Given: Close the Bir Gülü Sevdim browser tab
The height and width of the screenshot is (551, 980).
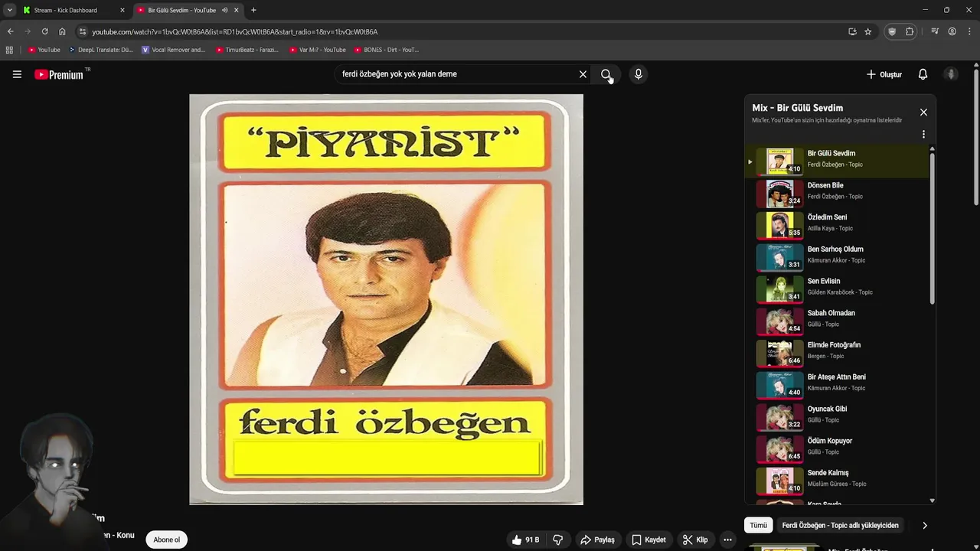Looking at the screenshot, I should [237, 10].
